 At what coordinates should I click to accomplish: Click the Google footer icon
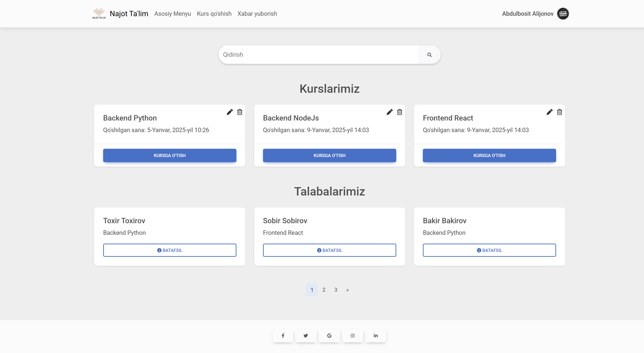point(329,335)
